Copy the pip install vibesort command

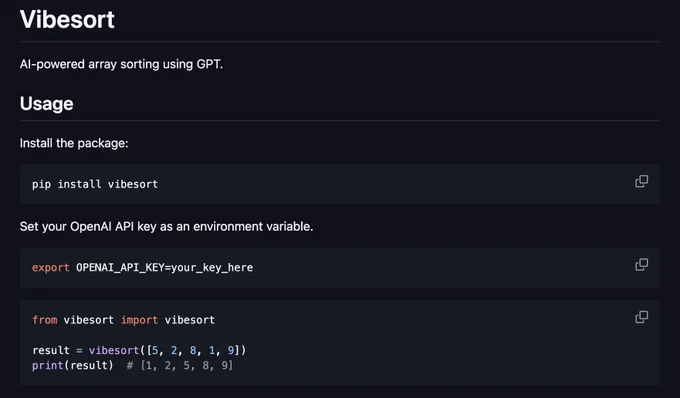click(641, 181)
